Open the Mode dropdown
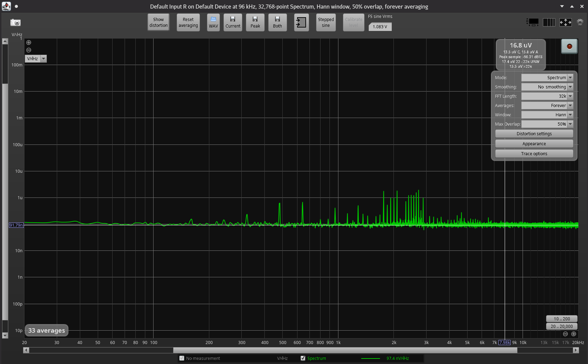The image size is (588, 364). [x=547, y=78]
